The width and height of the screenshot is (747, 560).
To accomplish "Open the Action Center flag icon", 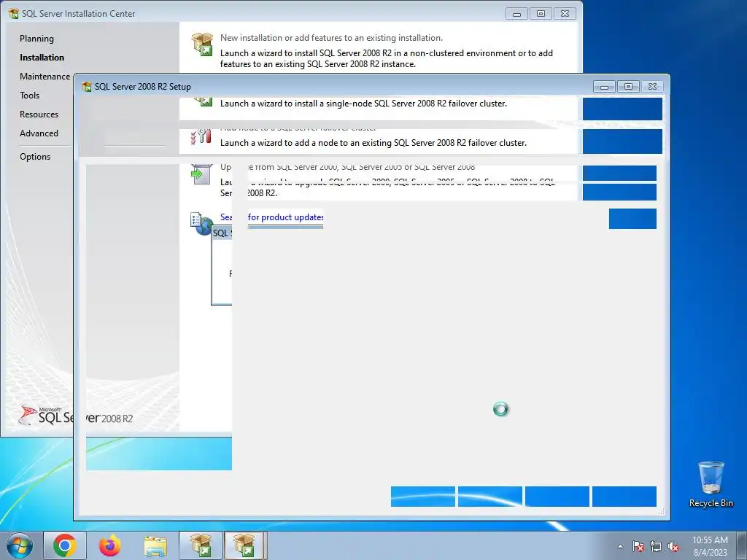I will pos(638,546).
